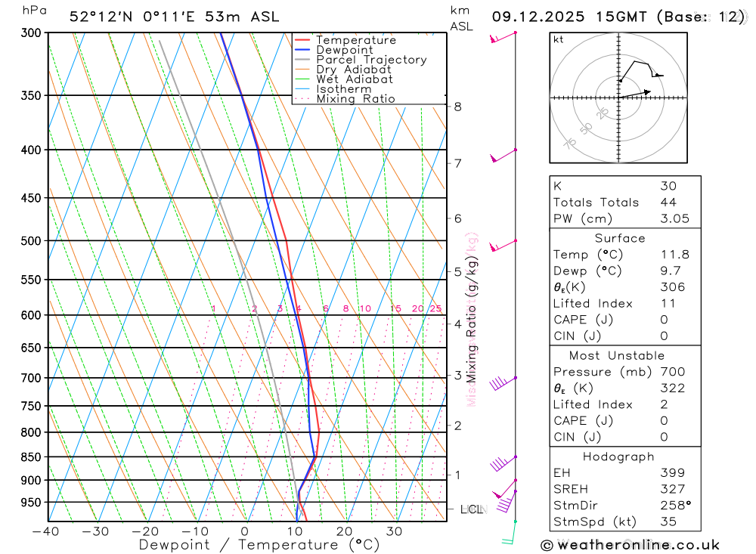Click the Most Unstable Lifted Index value 2
Viewport: 756px width, 554px height.
(x=665, y=404)
